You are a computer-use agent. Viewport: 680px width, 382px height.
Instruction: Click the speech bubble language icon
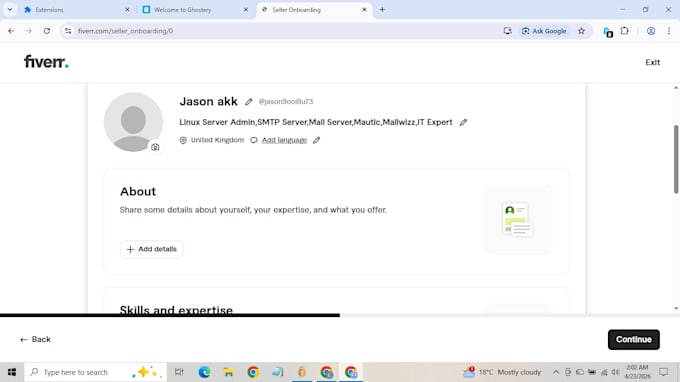[254, 140]
